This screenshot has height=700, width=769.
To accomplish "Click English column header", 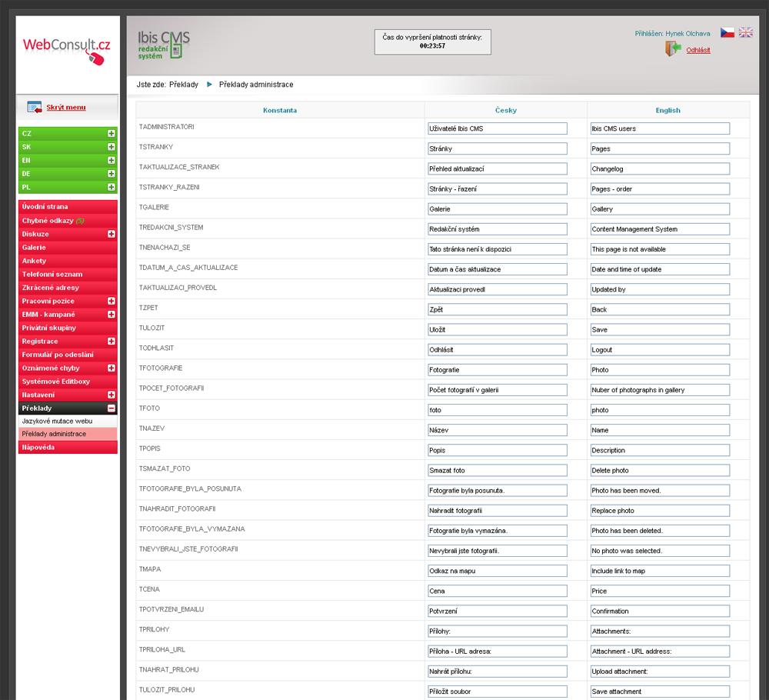I will pyautogui.click(x=668, y=110).
